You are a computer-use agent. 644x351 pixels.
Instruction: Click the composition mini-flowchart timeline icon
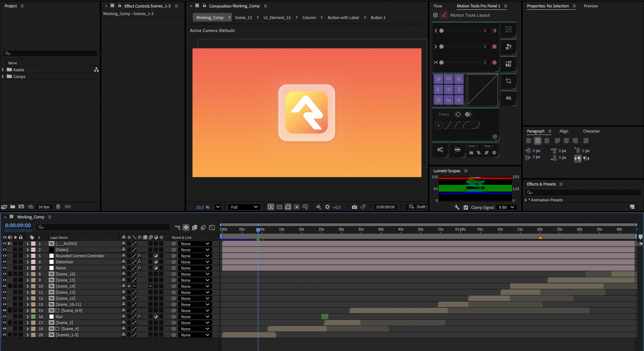click(x=177, y=227)
